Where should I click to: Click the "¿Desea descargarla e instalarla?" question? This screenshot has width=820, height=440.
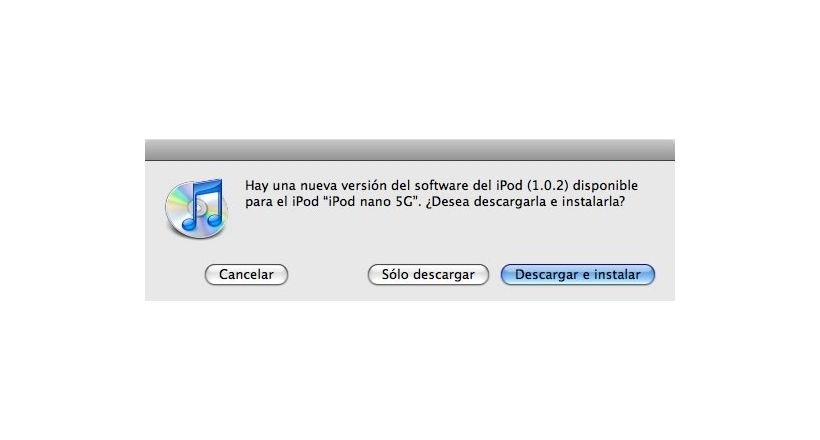pos(525,201)
